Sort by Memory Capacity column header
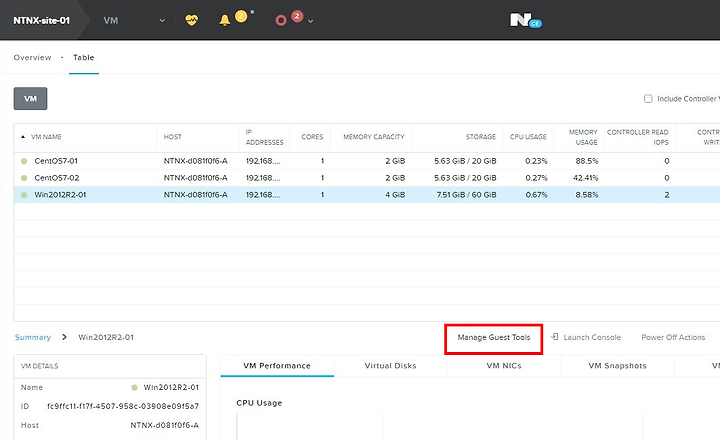Viewport: 720px width, 440px height. 374,137
